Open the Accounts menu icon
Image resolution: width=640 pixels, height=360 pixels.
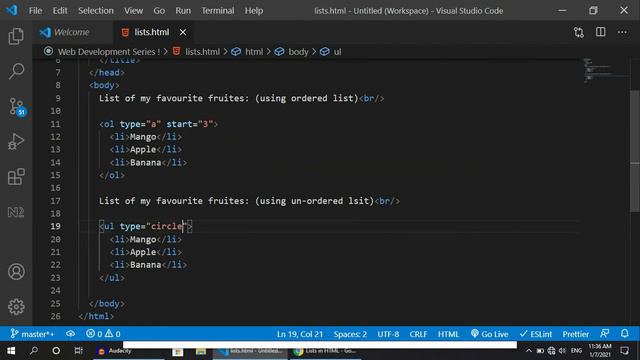(x=16, y=272)
